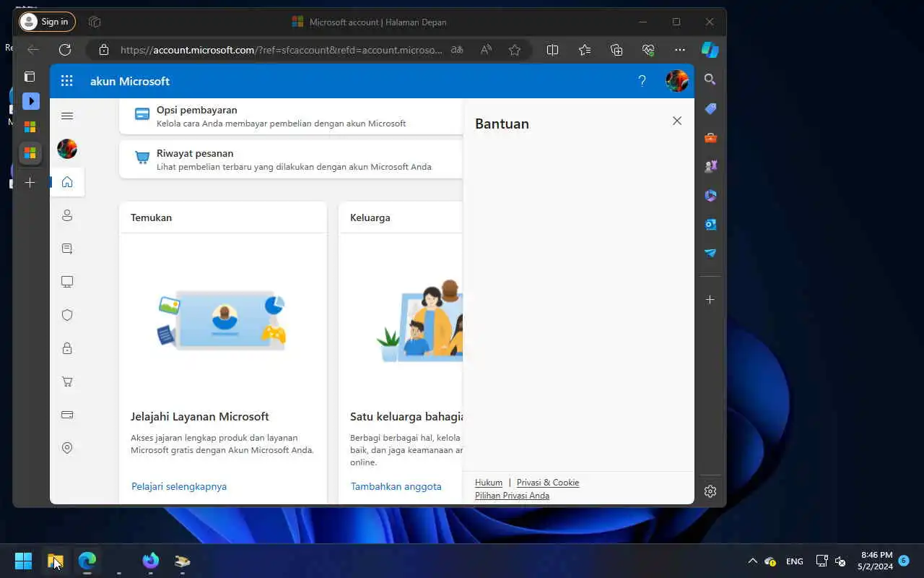Open Edge sidebar settings gear
The height and width of the screenshot is (578, 924).
(710, 491)
